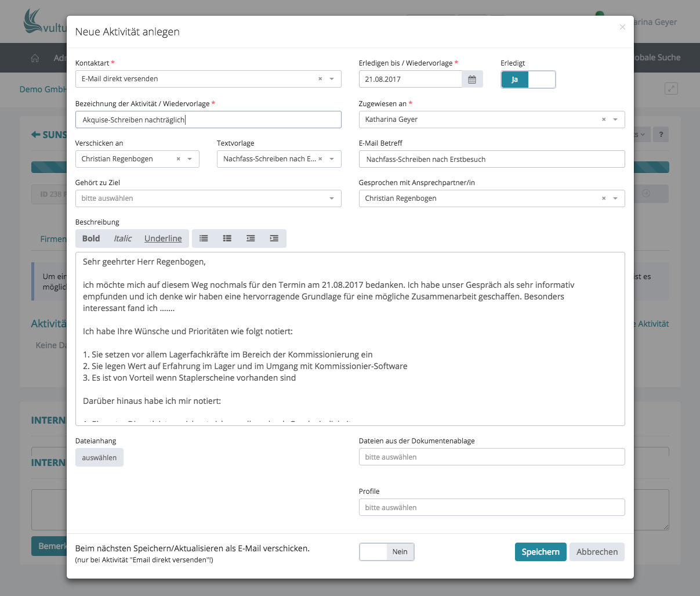The image size is (700, 596).
Task: Toggle the Erledigt switch showing Ja
Action: (528, 80)
